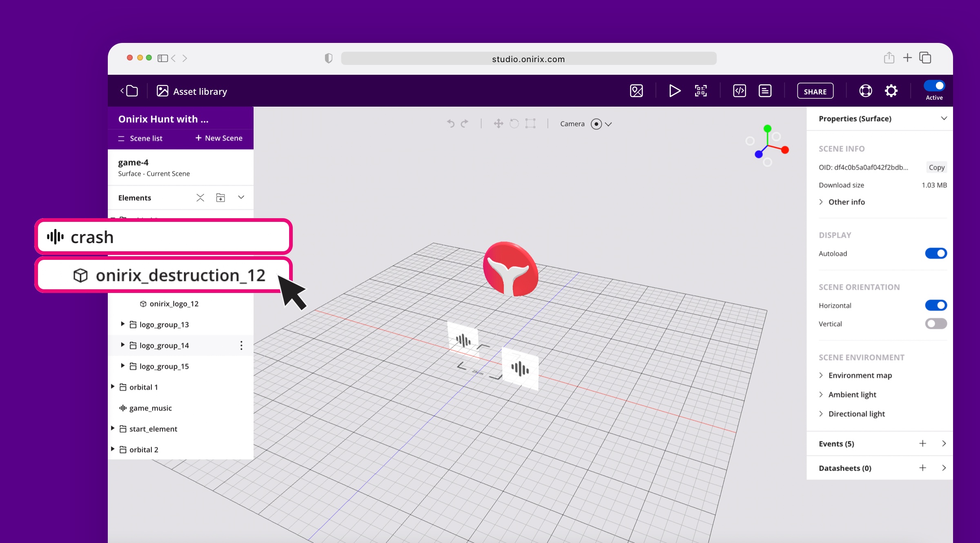Image resolution: width=980 pixels, height=543 pixels.
Task: Open the Camera dropdown arrow
Action: [608, 124]
